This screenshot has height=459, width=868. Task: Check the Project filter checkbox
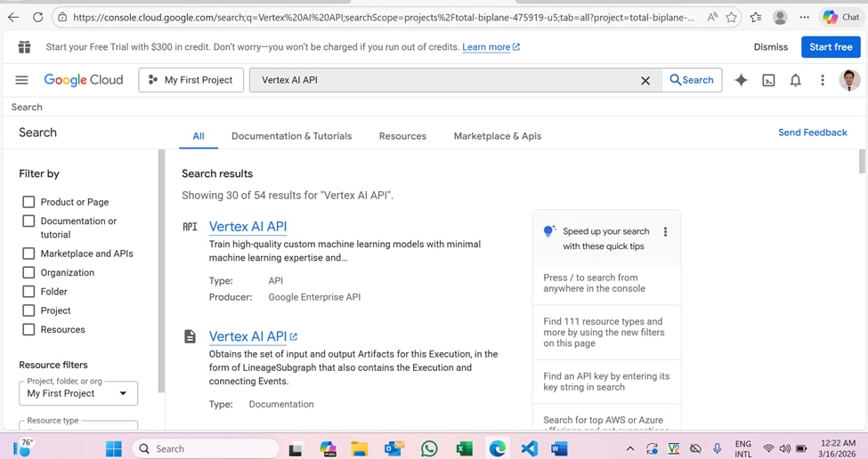[x=28, y=310]
